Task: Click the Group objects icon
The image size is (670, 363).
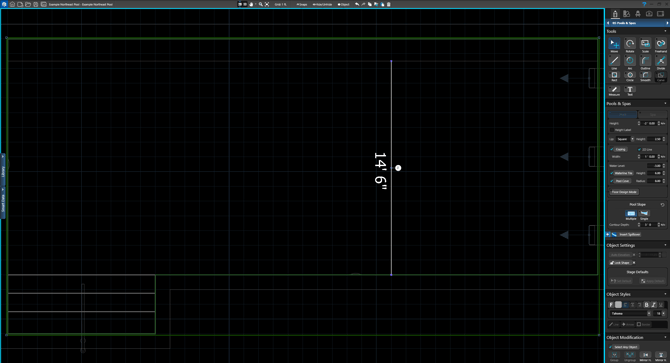Action: pos(614,356)
